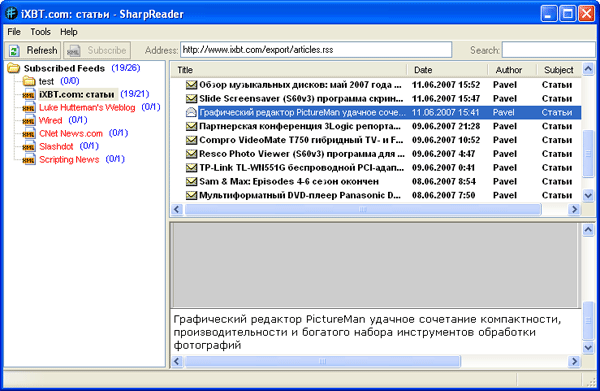Select the CNet News.com feed
This screenshot has height=391, width=600.
pyautogui.click(x=71, y=134)
